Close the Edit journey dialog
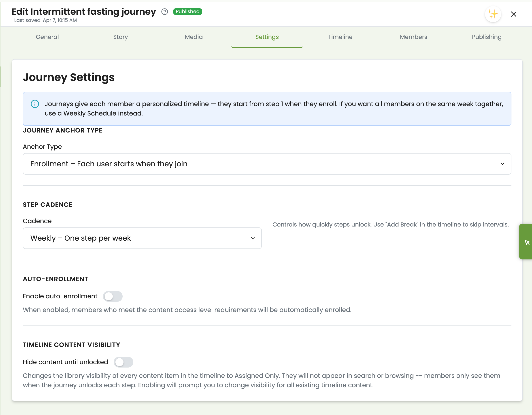This screenshot has height=415, width=532. click(x=513, y=14)
